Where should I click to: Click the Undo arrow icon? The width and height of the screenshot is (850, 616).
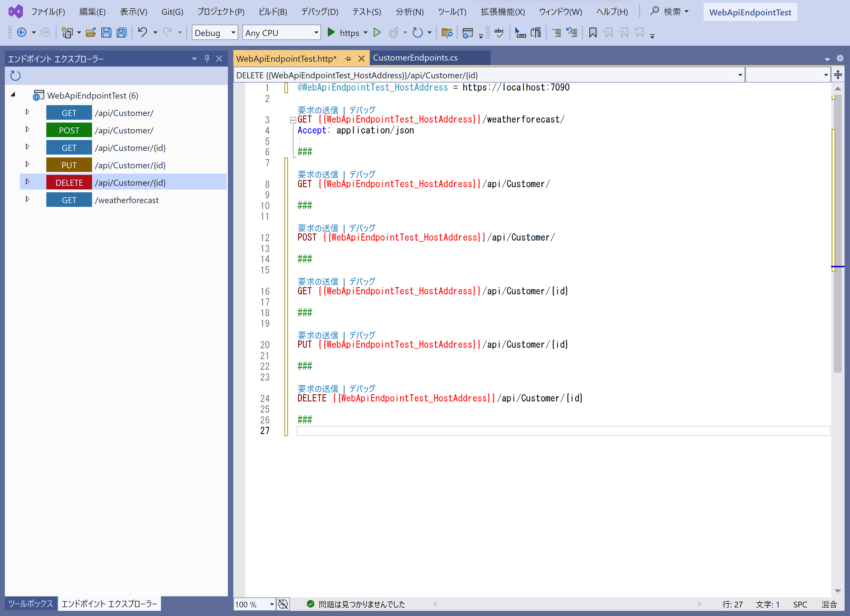tap(143, 33)
